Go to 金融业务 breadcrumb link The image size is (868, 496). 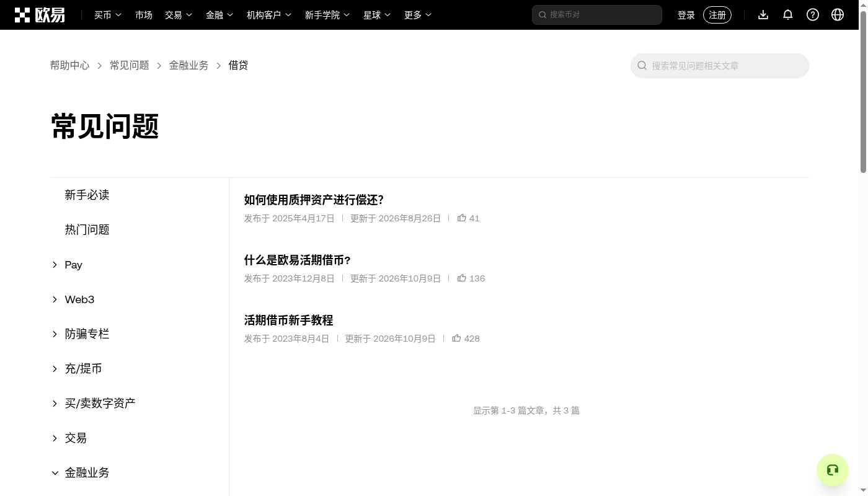point(189,65)
